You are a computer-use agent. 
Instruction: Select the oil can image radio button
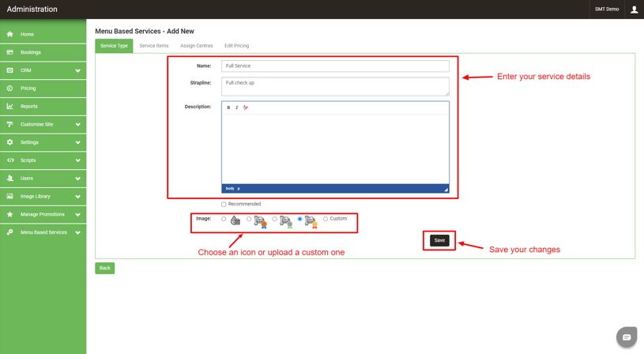tap(224, 219)
